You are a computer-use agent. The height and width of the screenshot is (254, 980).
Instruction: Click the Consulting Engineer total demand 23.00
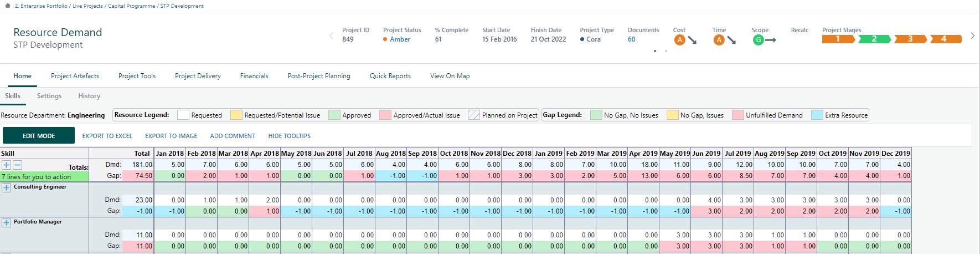(143, 200)
